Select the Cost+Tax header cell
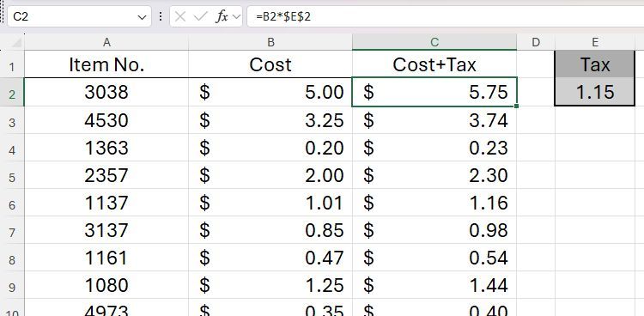 click(434, 64)
